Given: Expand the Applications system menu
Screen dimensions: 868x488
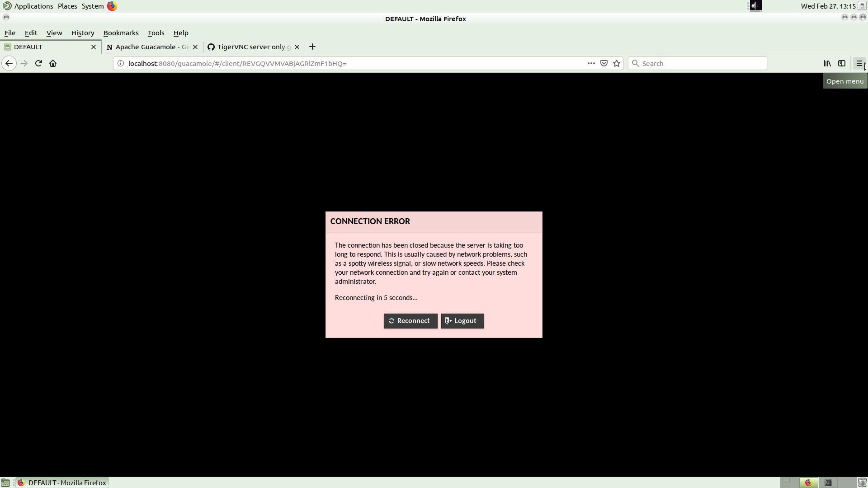Looking at the screenshot, I should [x=33, y=6].
